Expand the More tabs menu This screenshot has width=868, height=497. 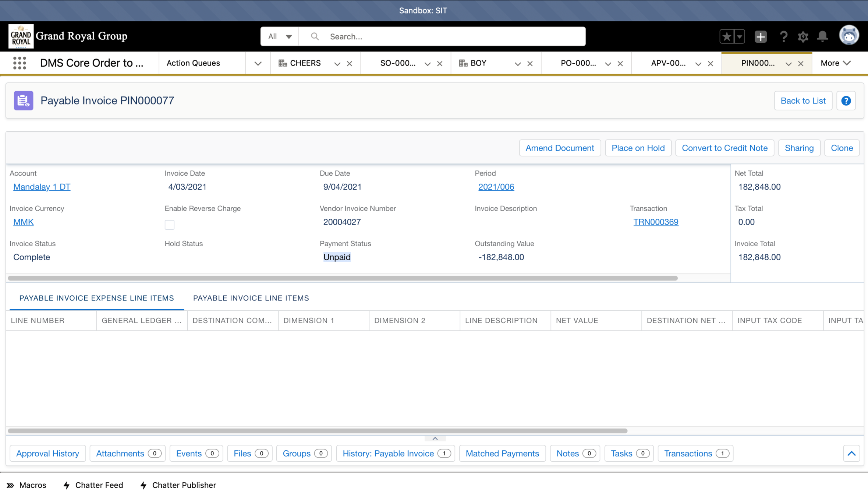[835, 63]
